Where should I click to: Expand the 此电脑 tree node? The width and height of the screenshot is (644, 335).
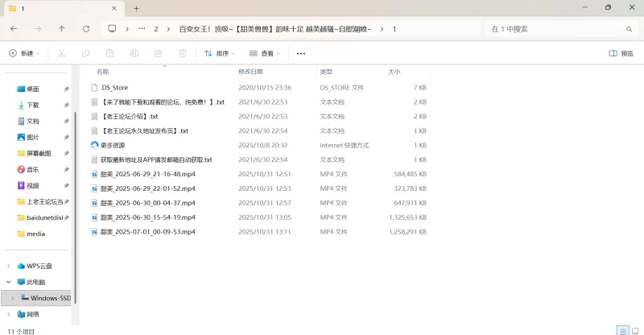coord(9,282)
